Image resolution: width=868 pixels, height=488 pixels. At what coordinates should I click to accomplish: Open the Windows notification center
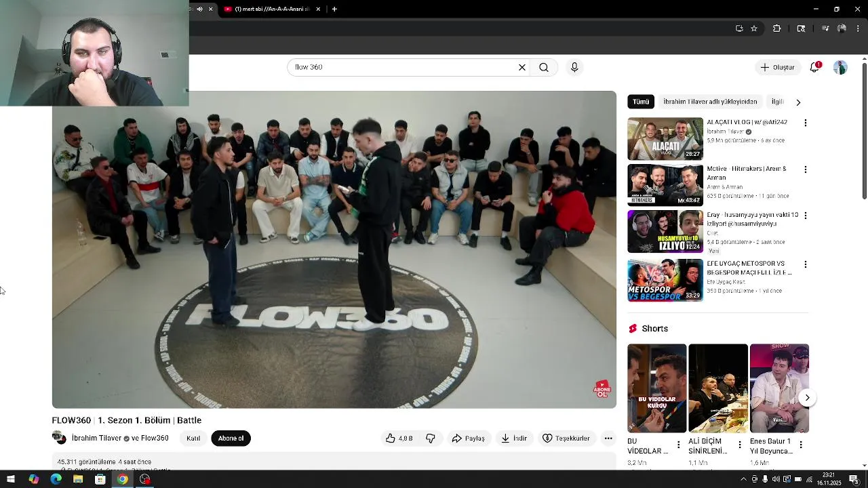854,479
